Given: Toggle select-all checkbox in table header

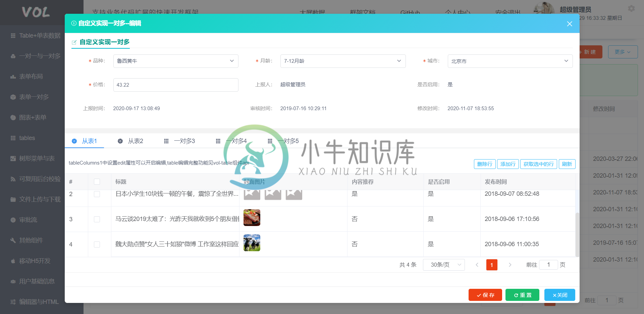Looking at the screenshot, I should pyautogui.click(x=97, y=182).
